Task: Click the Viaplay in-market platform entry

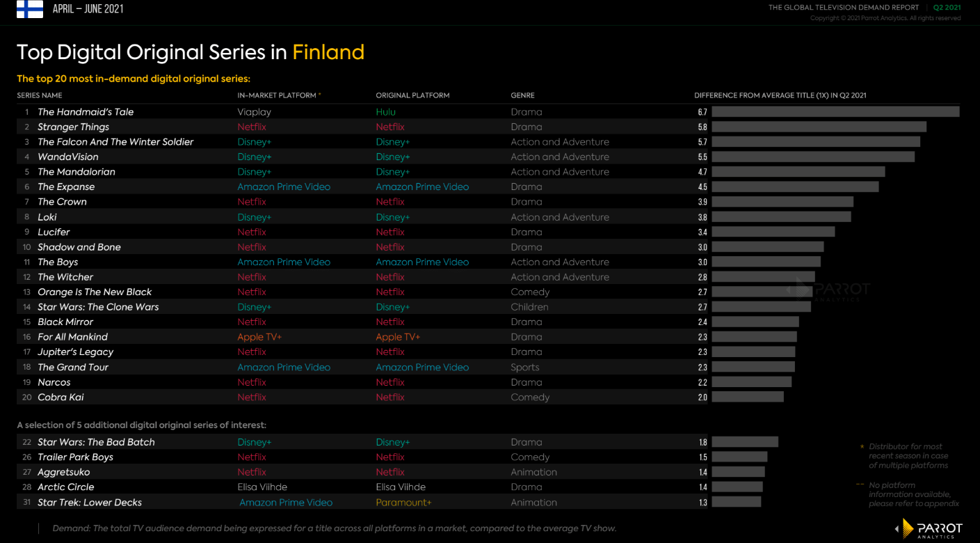Action: pos(254,111)
